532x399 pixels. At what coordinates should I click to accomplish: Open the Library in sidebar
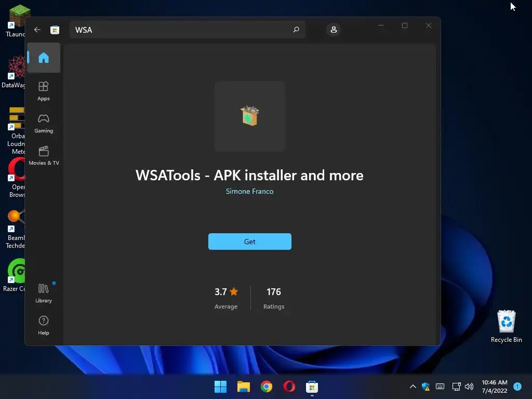pyautogui.click(x=44, y=293)
